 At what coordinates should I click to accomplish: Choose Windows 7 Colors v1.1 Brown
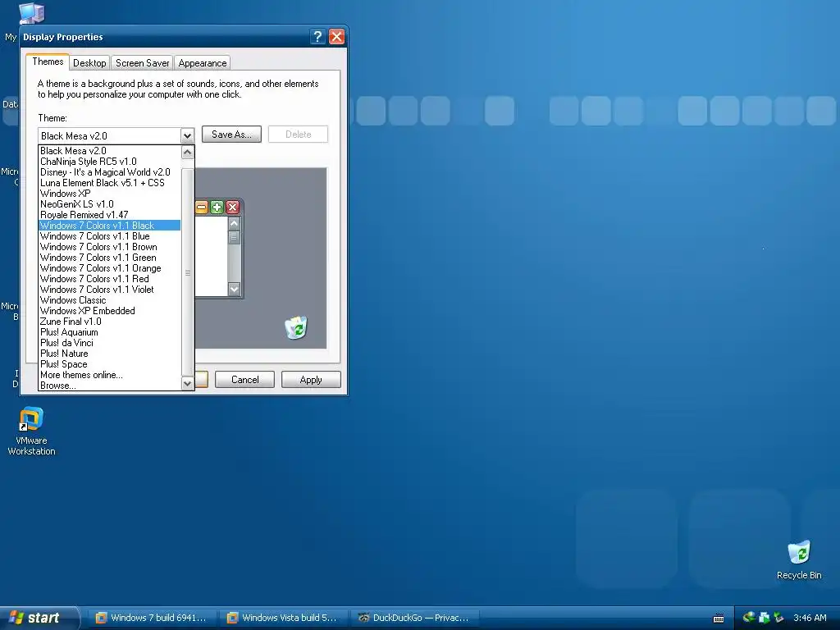point(109,247)
